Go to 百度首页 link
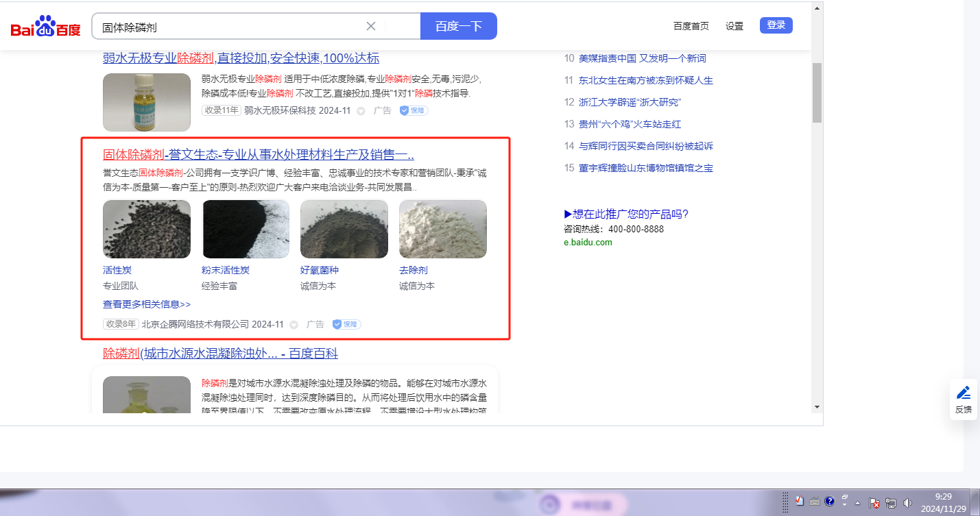Screen dimensions: 980x516 (x=691, y=26)
